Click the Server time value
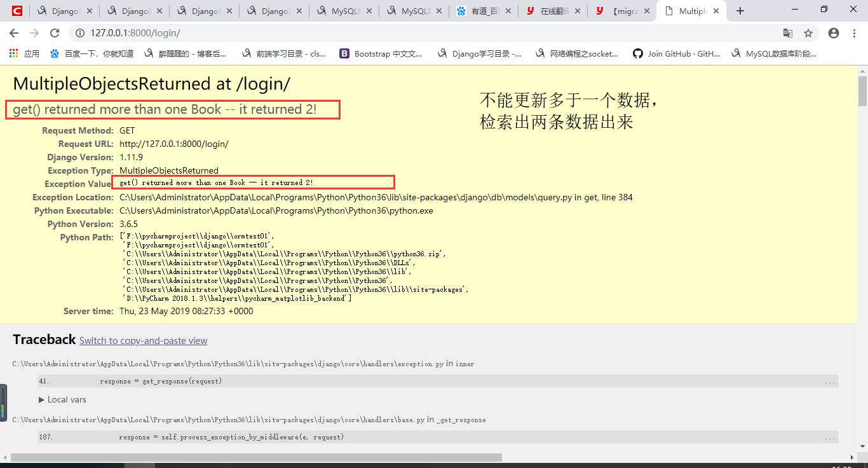Image resolution: width=868 pixels, height=468 pixels. tap(186, 311)
